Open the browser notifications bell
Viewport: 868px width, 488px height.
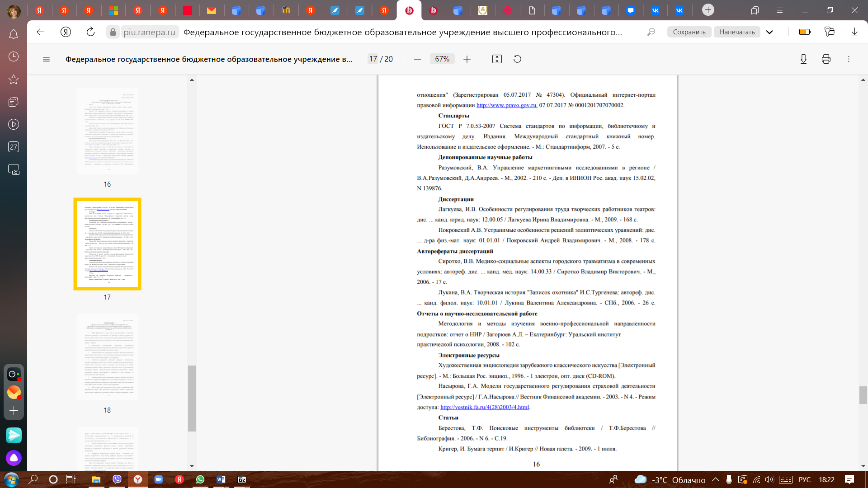click(14, 34)
